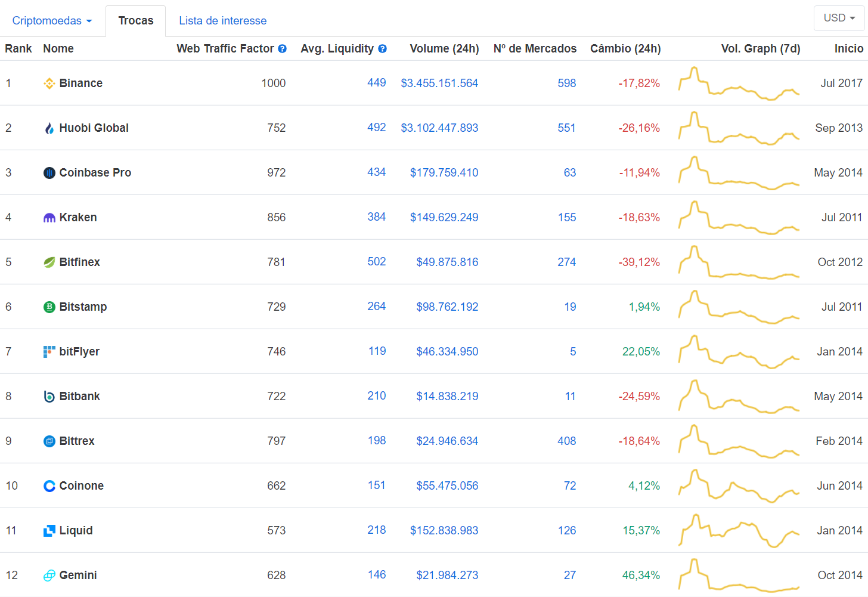Click Bitfinex's 7-day volume sparkline graph
The height and width of the screenshot is (597, 868).
738,262
